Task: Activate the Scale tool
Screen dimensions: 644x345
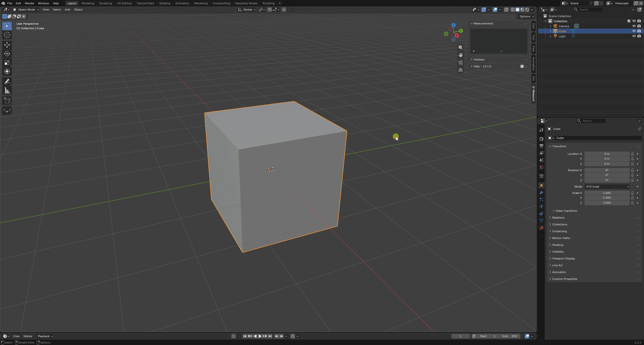Action: coord(7,63)
